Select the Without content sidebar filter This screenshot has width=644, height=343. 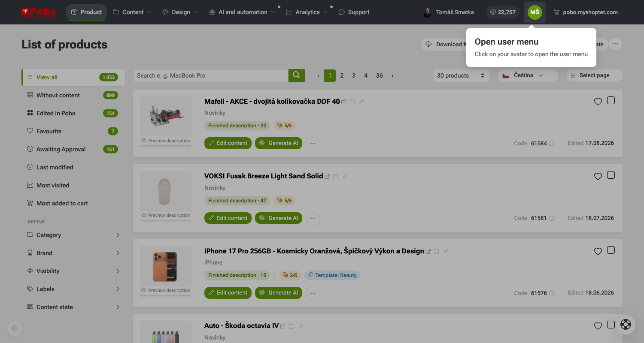(73, 95)
